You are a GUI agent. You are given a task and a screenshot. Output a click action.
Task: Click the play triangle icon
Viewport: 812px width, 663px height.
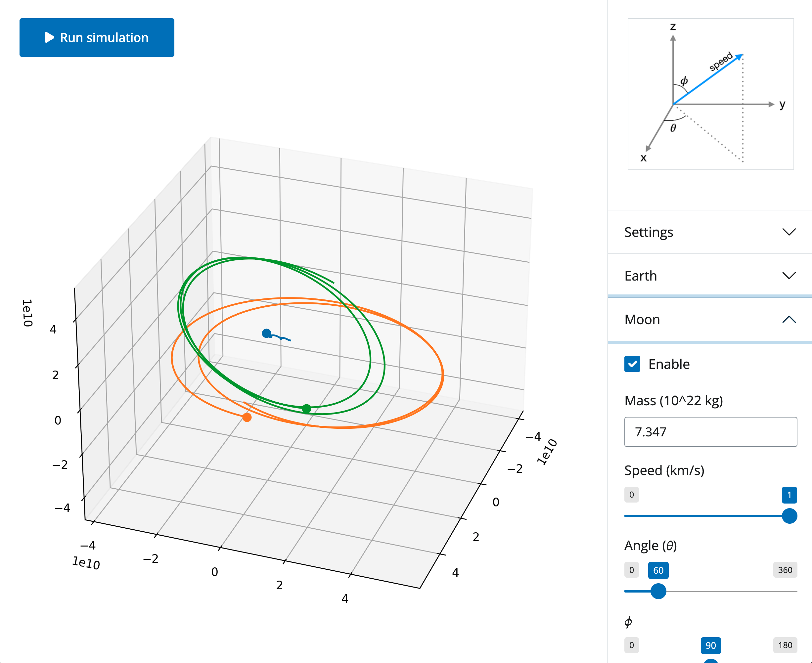click(49, 37)
